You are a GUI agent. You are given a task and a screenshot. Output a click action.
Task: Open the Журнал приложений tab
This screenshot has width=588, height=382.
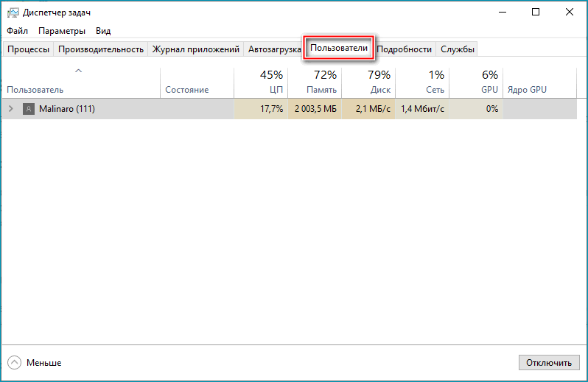[196, 49]
